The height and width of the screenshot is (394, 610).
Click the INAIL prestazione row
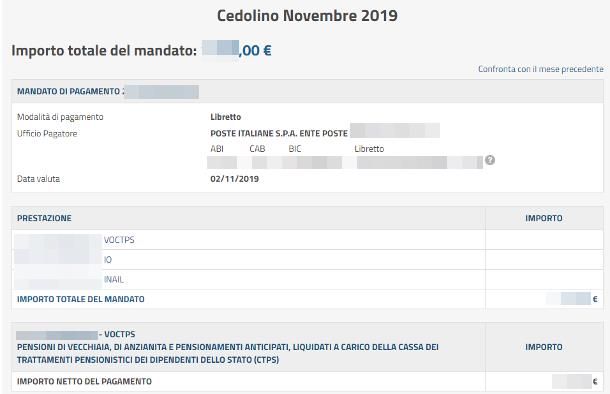307,279
